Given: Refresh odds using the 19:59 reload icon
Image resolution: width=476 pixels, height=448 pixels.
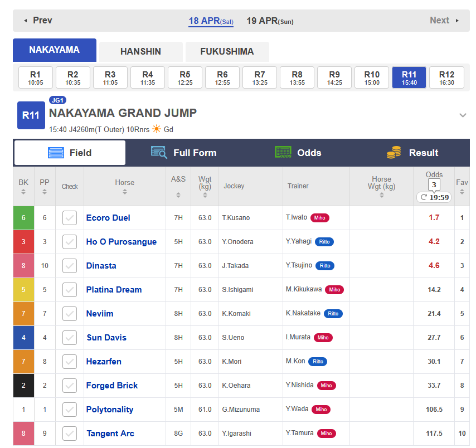Looking at the screenshot, I should [424, 197].
